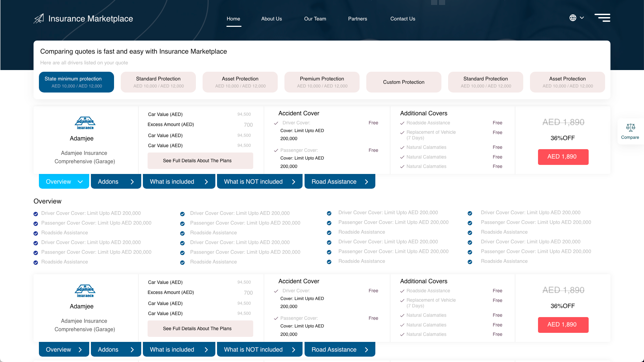Image resolution: width=644 pixels, height=362 pixels.
Task: Click first See Full Details About The Plans
Action: tap(200, 161)
